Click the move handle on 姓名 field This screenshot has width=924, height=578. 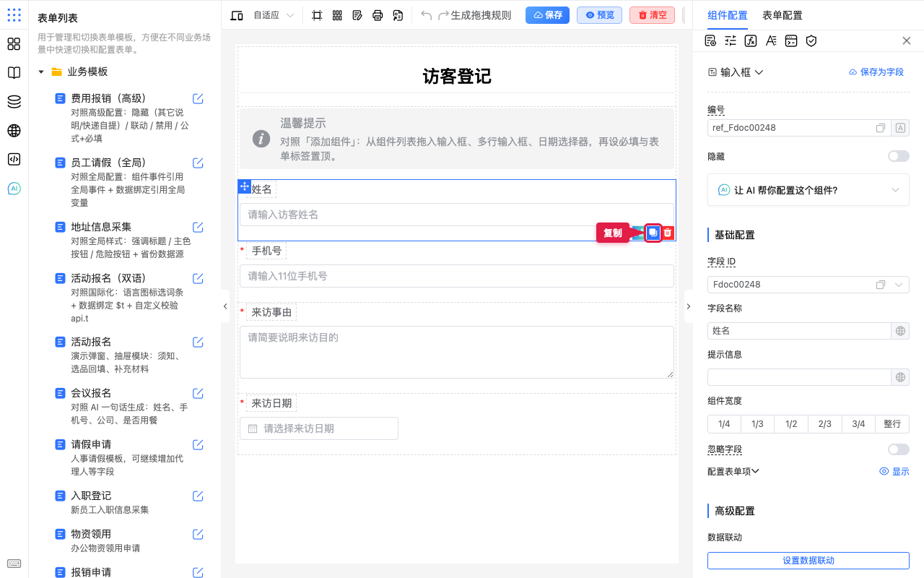[x=244, y=186]
